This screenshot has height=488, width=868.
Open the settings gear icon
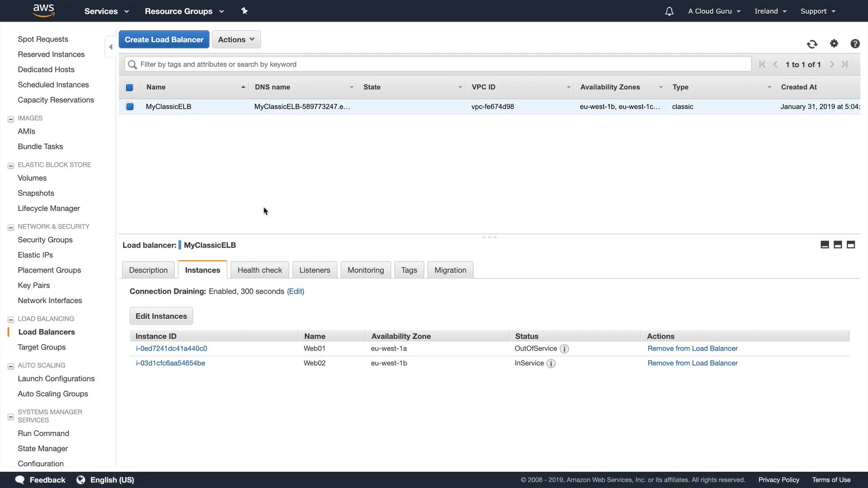click(x=834, y=43)
